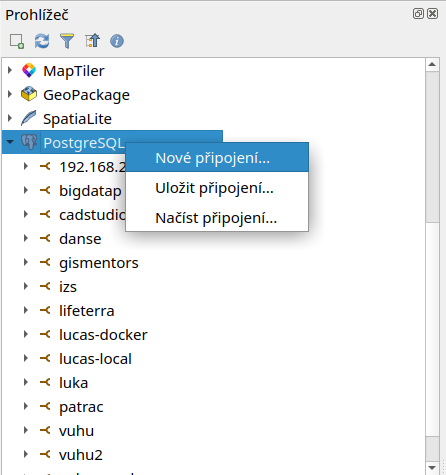Click the connection icon beside lifeterra
Screen dimensions: 446x475
[45, 310]
